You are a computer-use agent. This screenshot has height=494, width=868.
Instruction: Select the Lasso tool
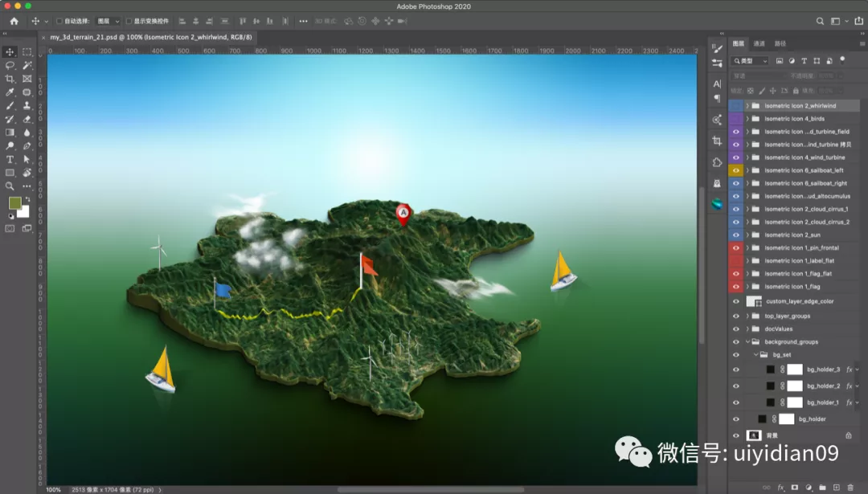(10, 65)
